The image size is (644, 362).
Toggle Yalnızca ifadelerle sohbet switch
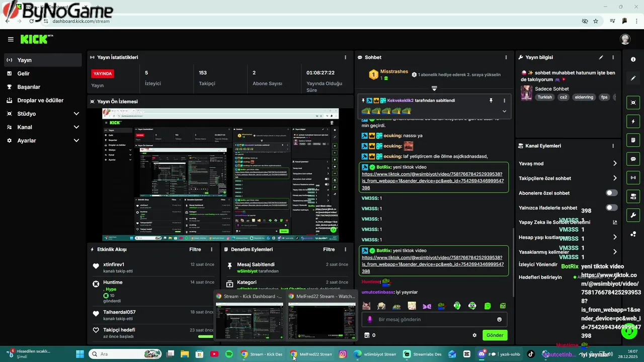tap(611, 208)
